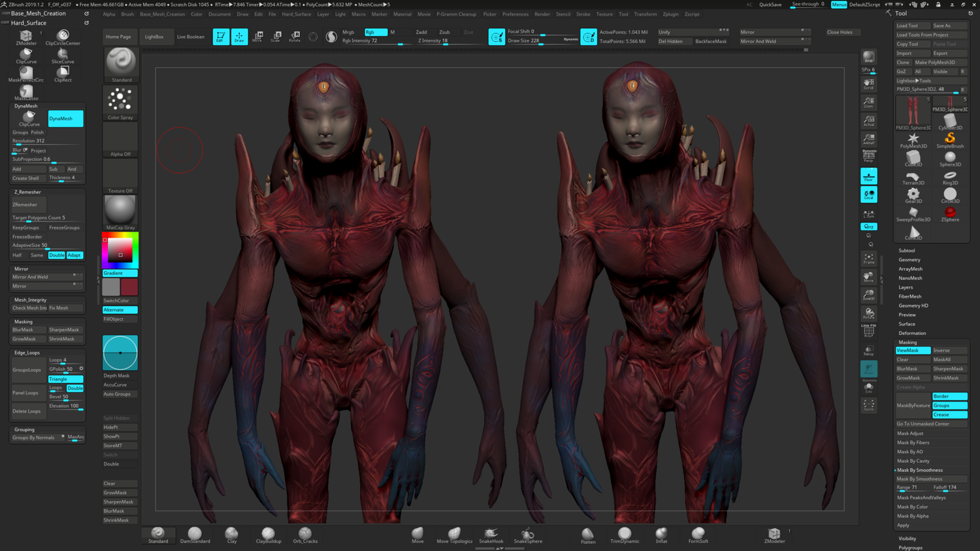
Task: Click the Scroll canvas icon
Action: [868, 84]
